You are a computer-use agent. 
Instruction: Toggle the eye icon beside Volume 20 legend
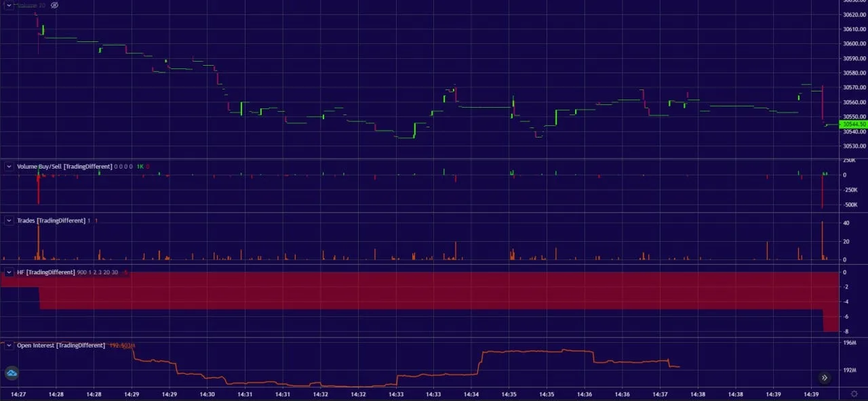pyautogui.click(x=55, y=5)
